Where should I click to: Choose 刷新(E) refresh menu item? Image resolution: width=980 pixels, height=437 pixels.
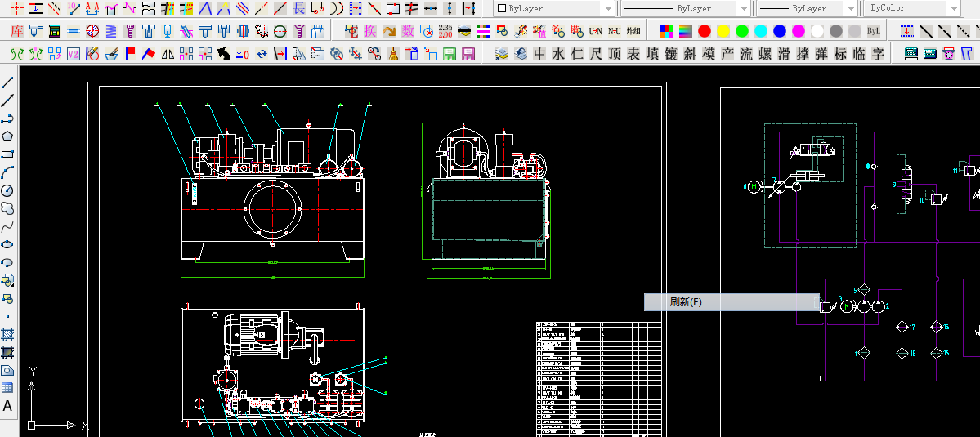732,302
